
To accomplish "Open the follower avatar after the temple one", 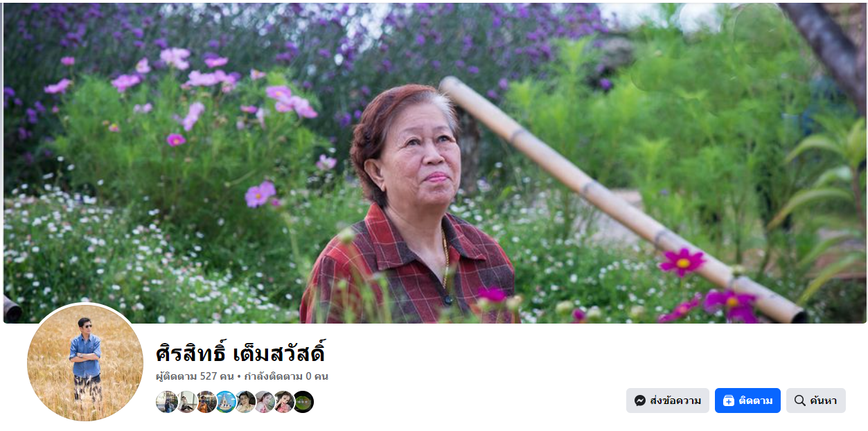I will 245,402.
